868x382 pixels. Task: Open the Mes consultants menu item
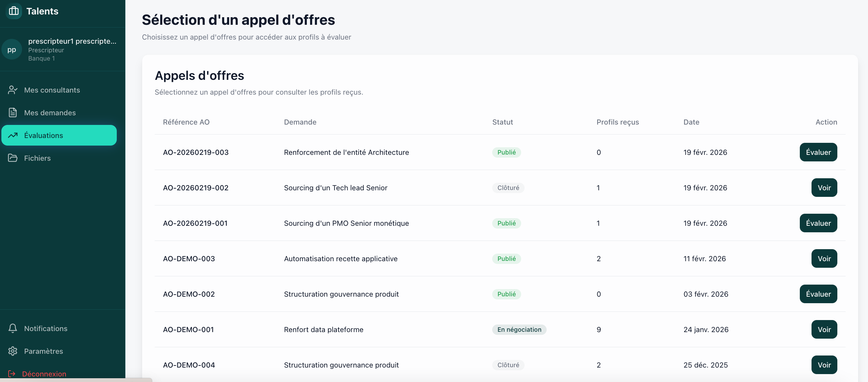52,90
